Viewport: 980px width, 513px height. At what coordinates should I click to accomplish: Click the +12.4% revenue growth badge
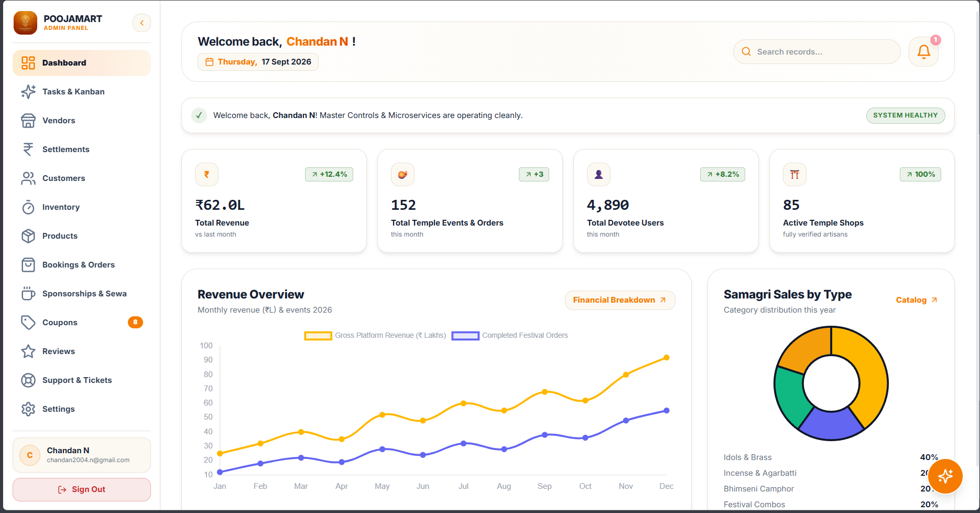[329, 174]
